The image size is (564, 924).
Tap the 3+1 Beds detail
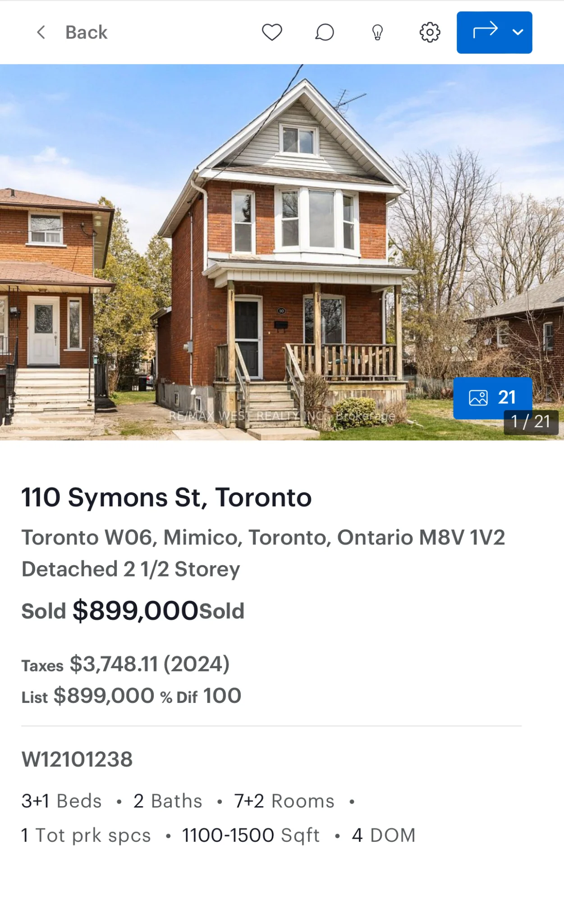point(62,801)
